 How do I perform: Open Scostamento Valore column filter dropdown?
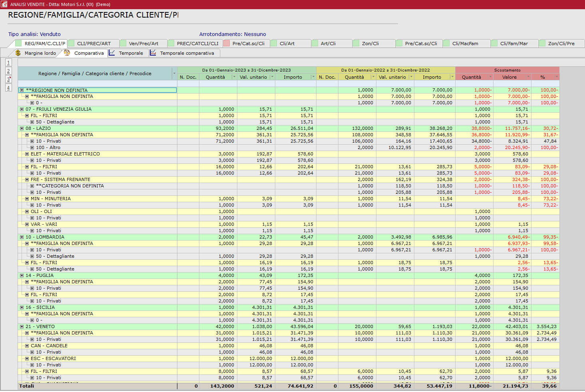coord(528,77)
